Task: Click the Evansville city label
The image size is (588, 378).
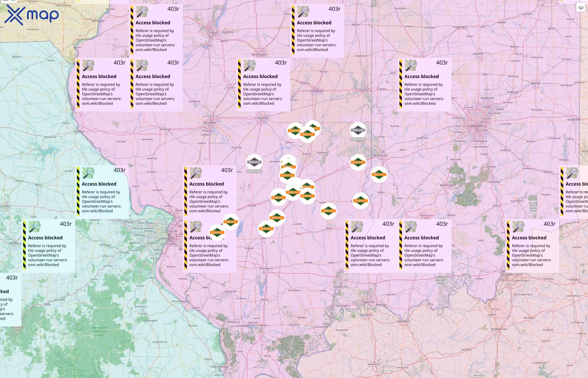Action: [368, 302]
